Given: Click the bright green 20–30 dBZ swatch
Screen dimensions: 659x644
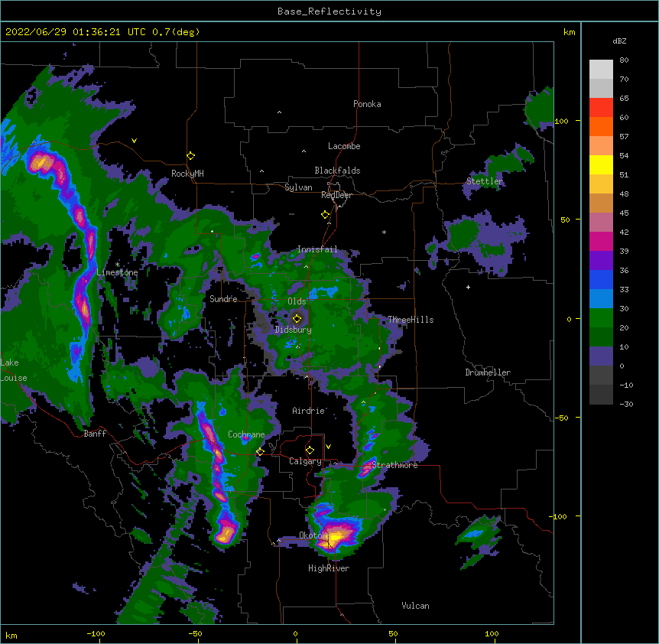Looking at the screenshot, I should (601, 318).
